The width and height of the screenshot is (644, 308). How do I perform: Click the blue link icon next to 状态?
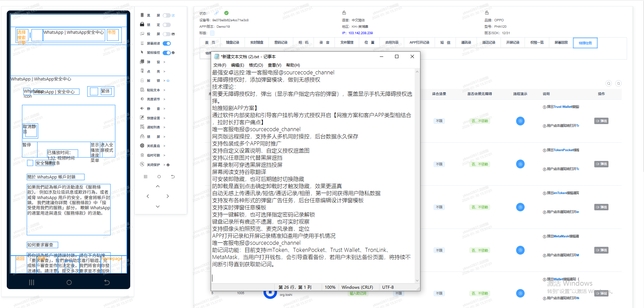click(216, 13)
